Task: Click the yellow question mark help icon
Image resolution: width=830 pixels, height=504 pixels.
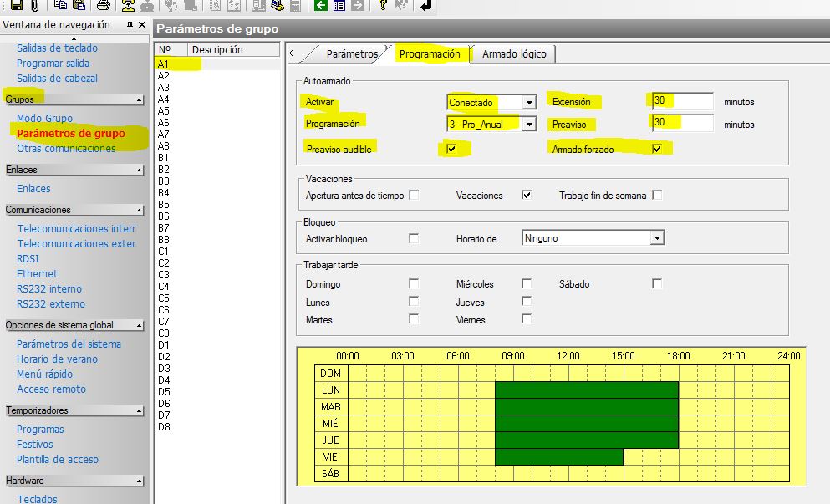Action: point(383,5)
